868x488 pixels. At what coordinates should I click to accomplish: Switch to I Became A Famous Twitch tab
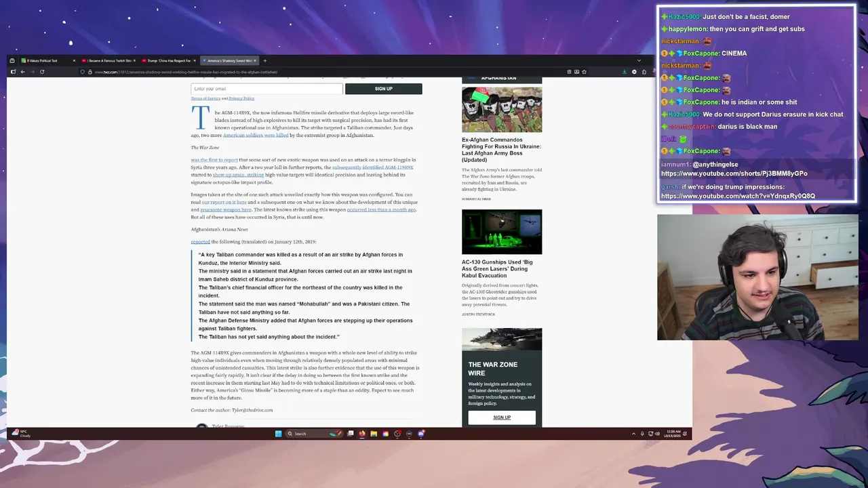pos(108,60)
